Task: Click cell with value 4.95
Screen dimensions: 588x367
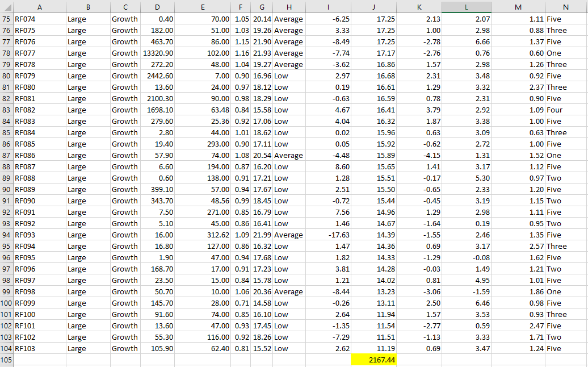Action: click(467, 280)
